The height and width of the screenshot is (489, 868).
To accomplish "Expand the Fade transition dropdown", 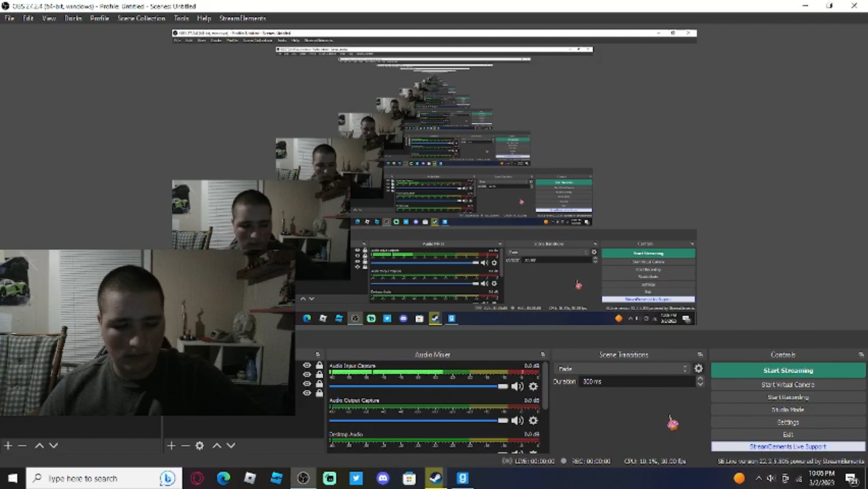I will (622, 369).
